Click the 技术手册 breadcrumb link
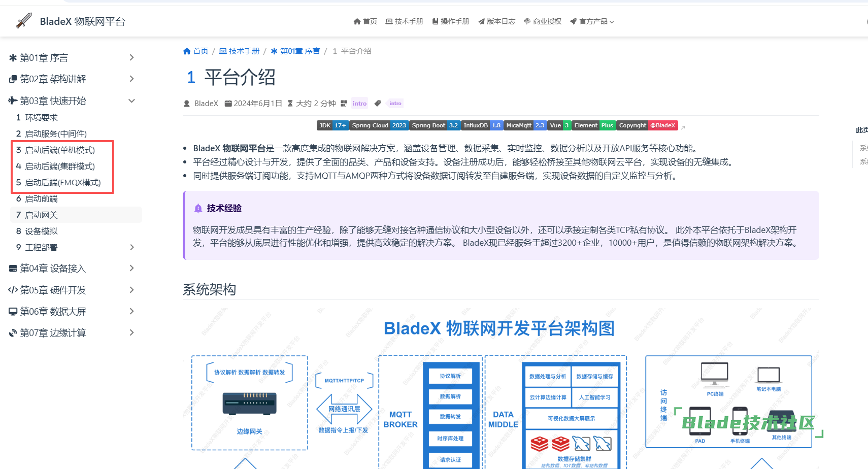The height and width of the screenshot is (469, 868). tap(244, 51)
